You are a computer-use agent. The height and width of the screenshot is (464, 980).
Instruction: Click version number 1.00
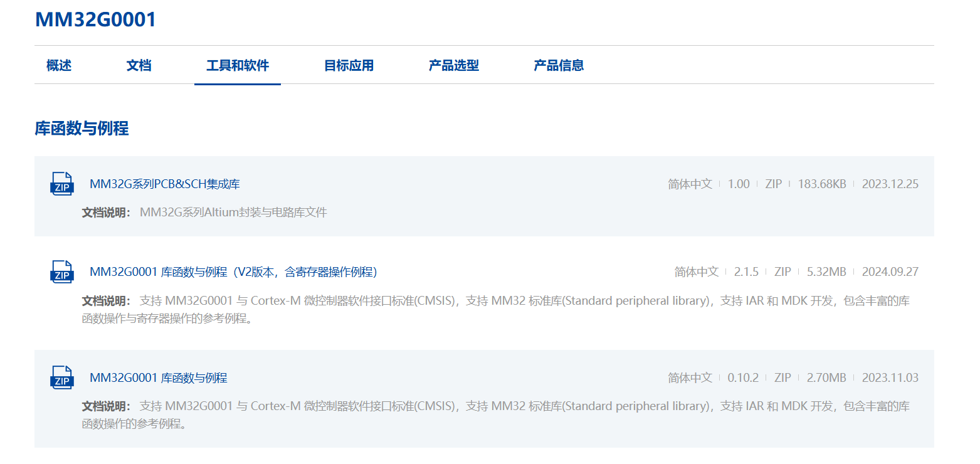point(739,184)
